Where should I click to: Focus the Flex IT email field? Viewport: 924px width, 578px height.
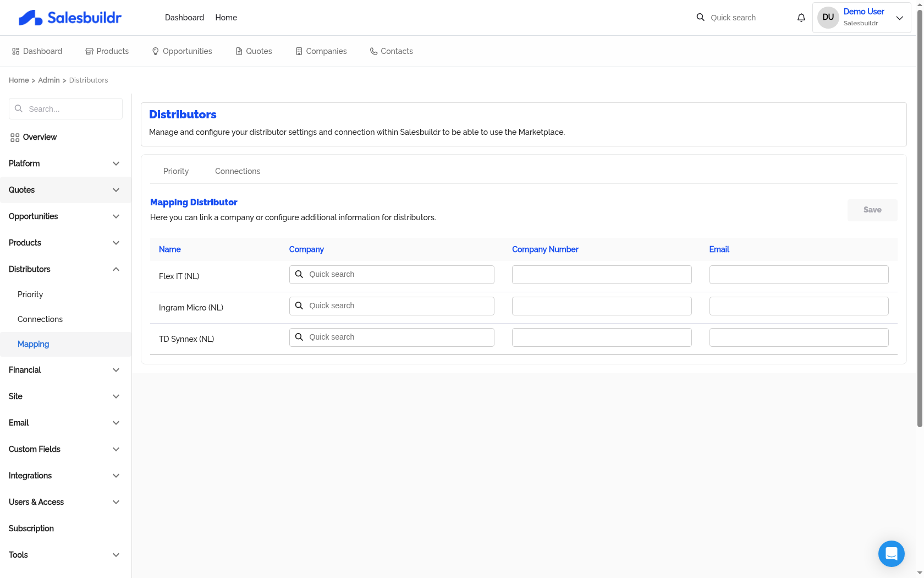pyautogui.click(x=799, y=275)
